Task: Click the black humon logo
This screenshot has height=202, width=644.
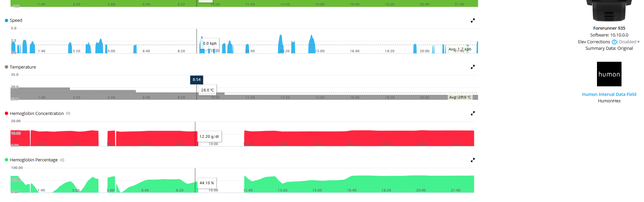Action: point(609,74)
